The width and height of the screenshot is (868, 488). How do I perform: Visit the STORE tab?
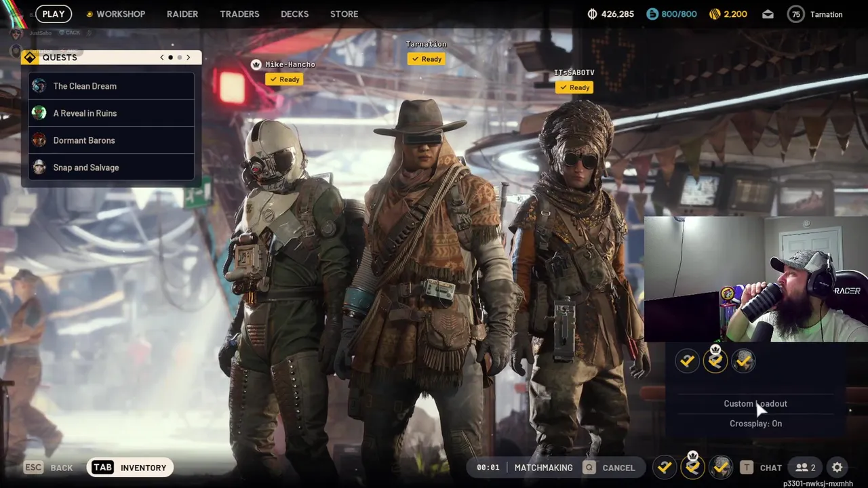click(x=344, y=14)
